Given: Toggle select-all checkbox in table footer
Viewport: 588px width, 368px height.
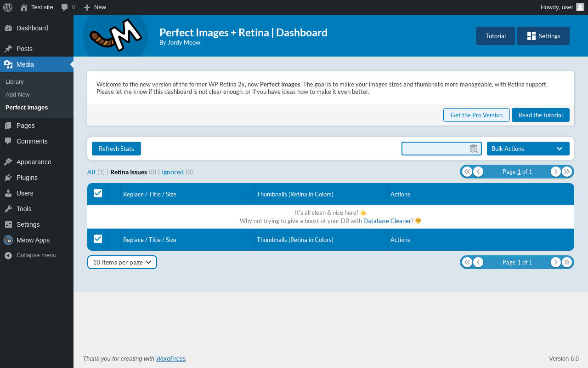Looking at the screenshot, I should click(98, 239).
